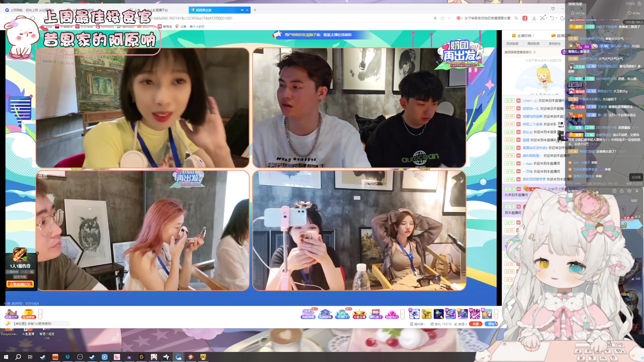Expand the arrow next to 互动预言
Screen dimensions: 644x362
40,314
